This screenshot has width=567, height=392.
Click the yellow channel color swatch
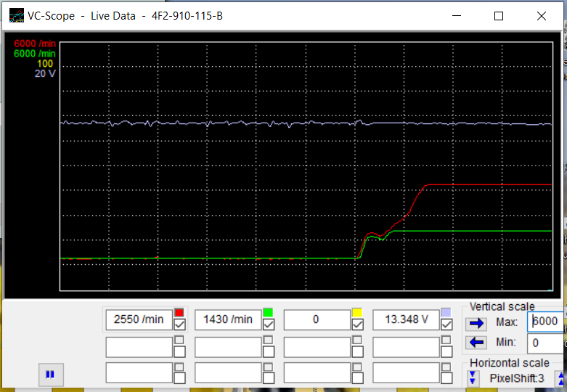356,312
